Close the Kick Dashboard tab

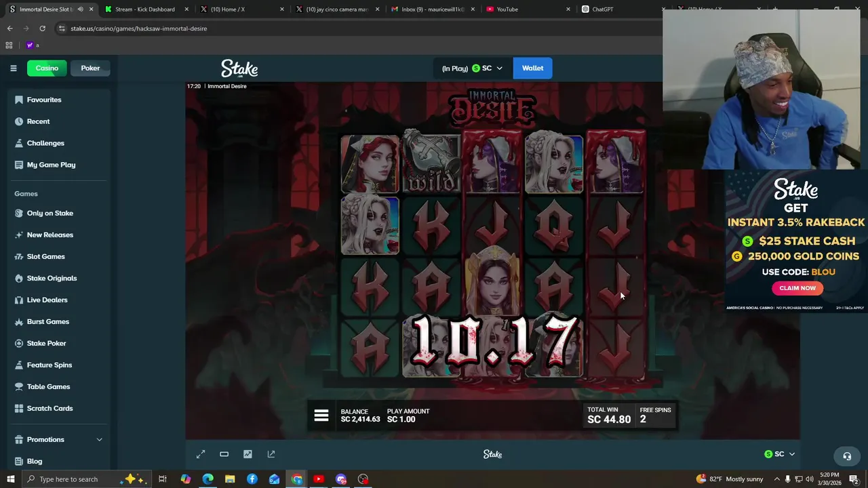[186, 9]
